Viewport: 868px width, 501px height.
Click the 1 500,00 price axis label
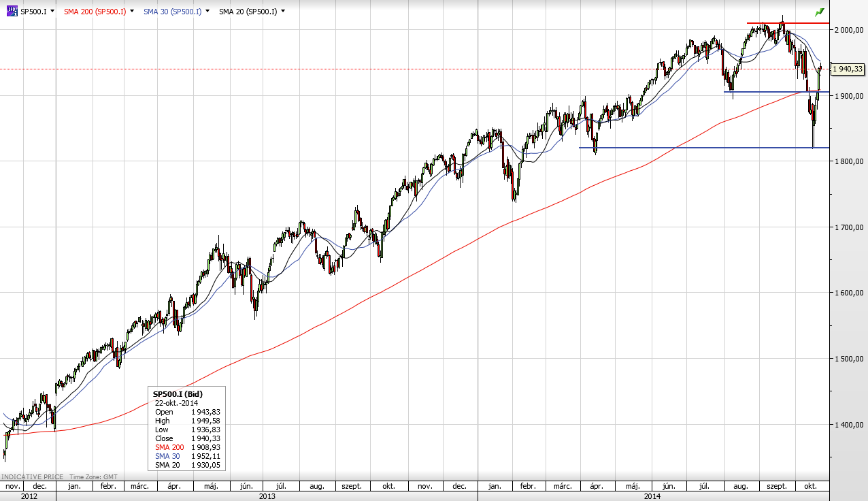click(x=849, y=359)
